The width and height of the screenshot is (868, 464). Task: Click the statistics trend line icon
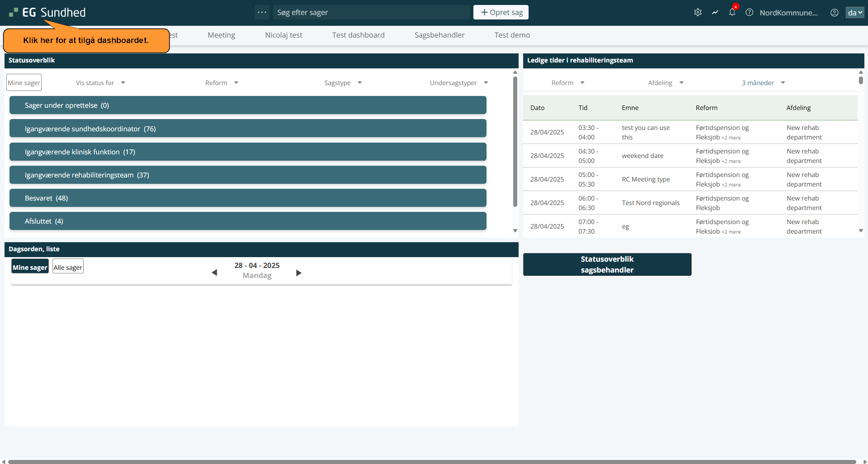pyautogui.click(x=715, y=13)
